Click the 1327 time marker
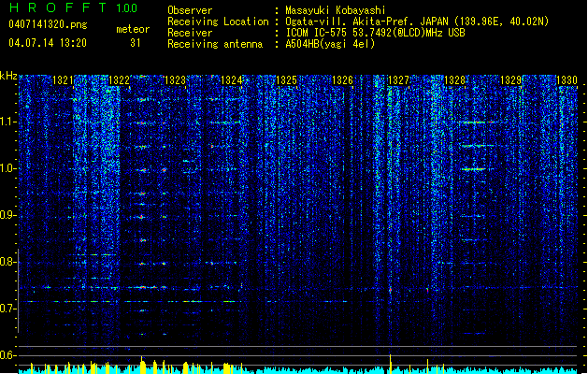Screen dimensions: 588x374 click(x=398, y=80)
